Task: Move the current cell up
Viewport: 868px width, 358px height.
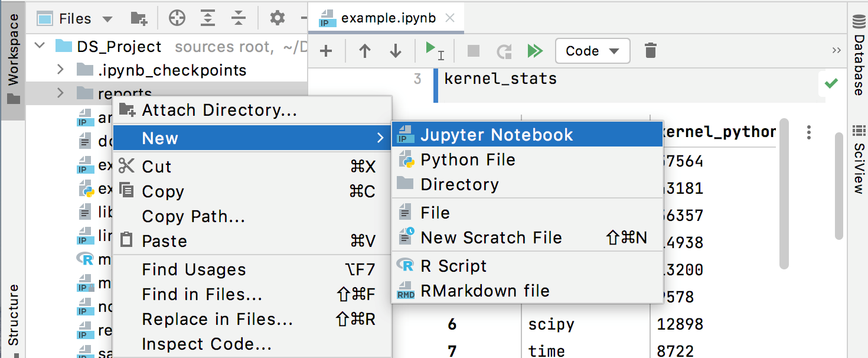Action: click(364, 51)
